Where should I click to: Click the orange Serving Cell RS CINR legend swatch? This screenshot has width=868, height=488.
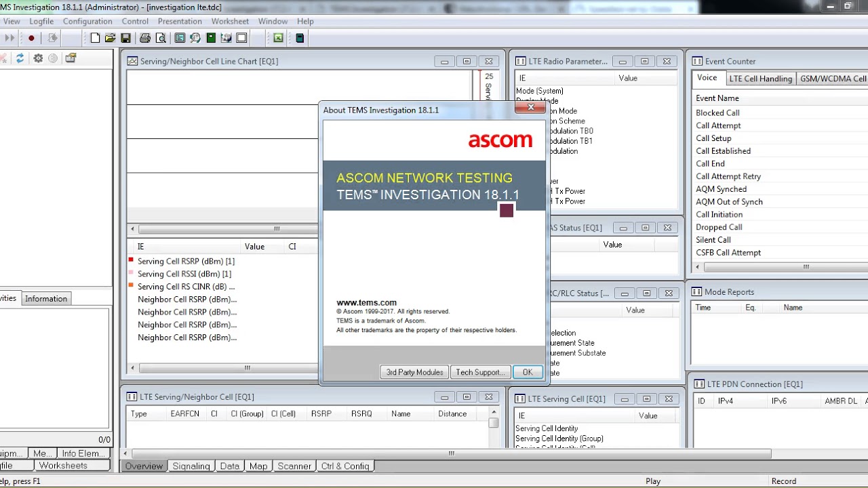click(131, 285)
